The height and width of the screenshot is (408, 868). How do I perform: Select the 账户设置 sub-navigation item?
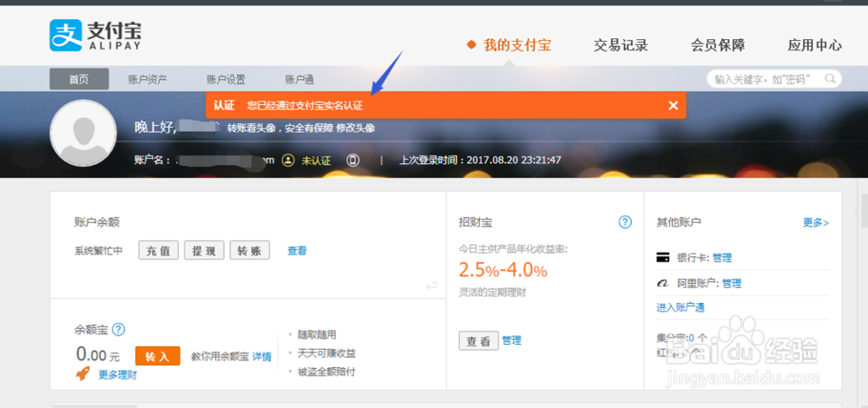[x=226, y=79]
